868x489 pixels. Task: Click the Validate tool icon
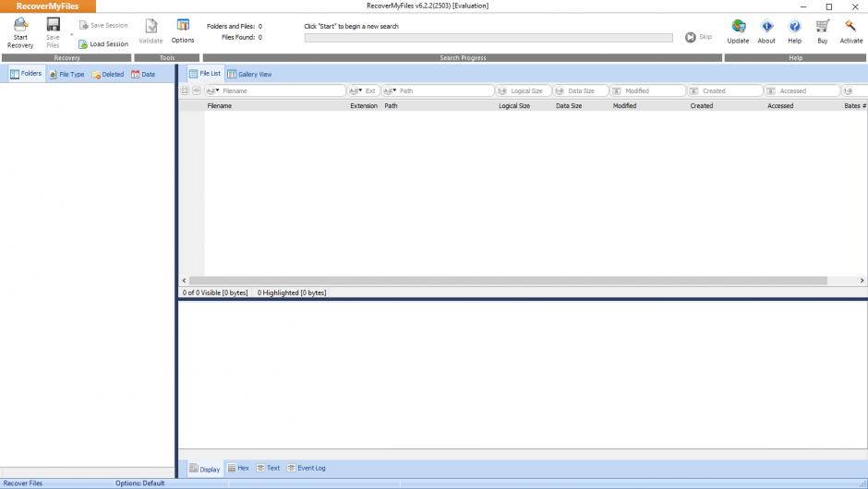pos(151,26)
